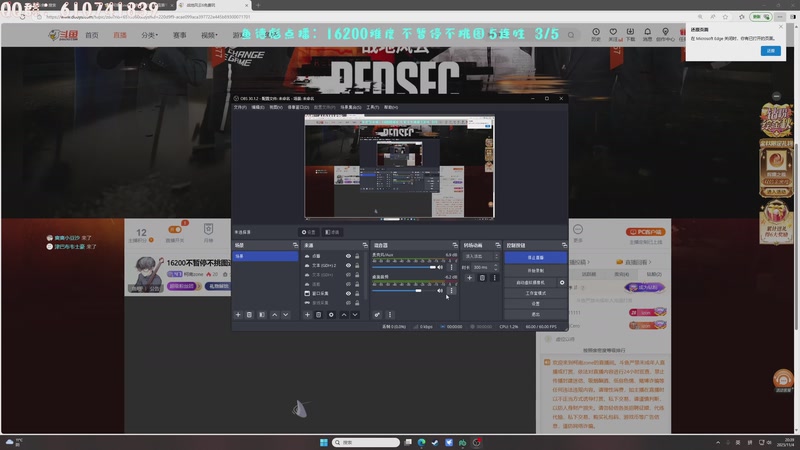Expand Douyu 视频 video dropdown
800x450 pixels.
[209, 35]
